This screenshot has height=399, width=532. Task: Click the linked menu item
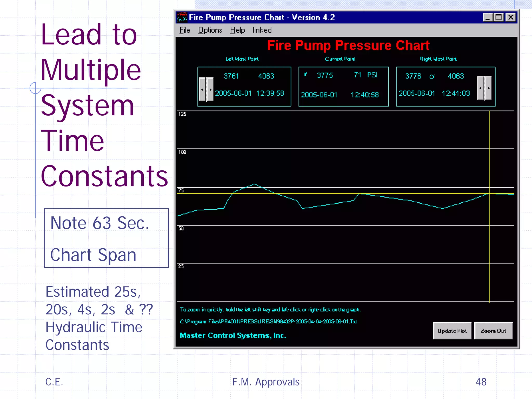(262, 30)
